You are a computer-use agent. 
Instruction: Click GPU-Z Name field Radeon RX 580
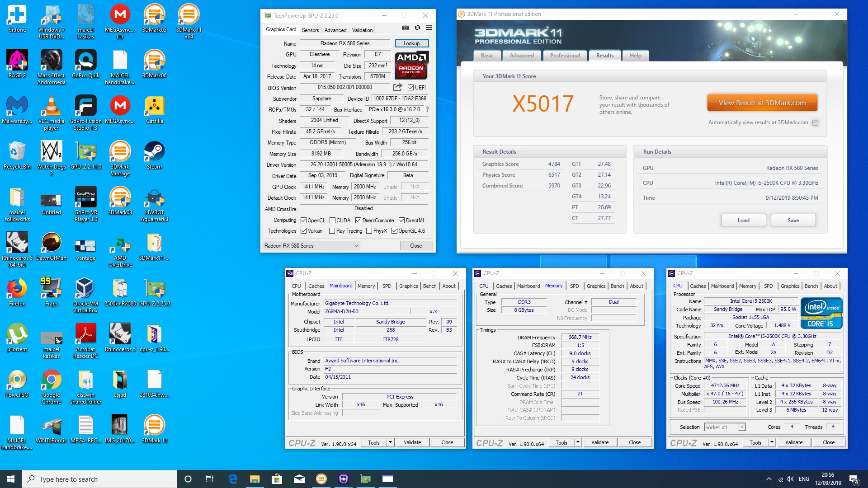click(345, 43)
